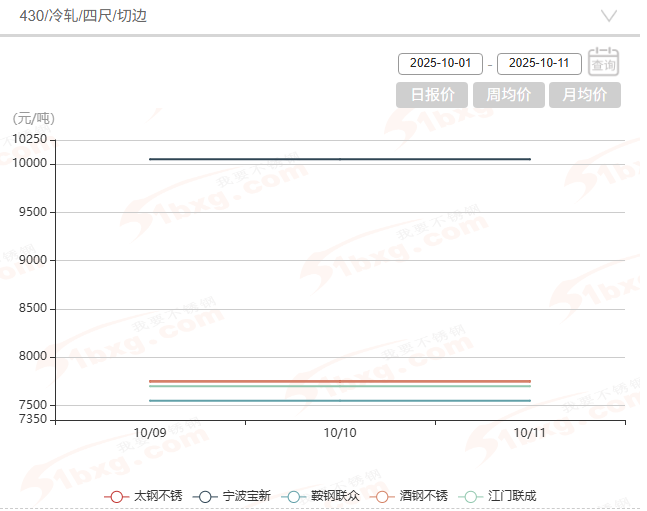Click the 430/冷轧/四尺/切边 header title
The image size is (647, 511).
click(x=87, y=16)
